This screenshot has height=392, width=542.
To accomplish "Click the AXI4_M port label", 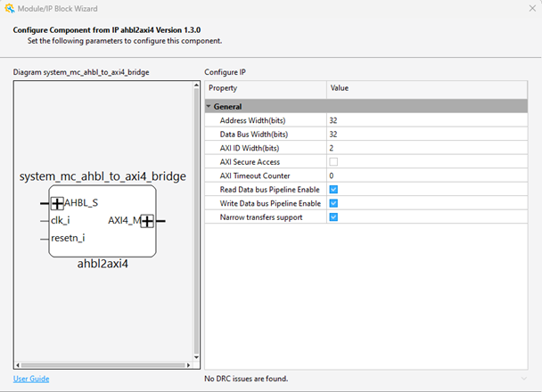I will (x=125, y=220).
